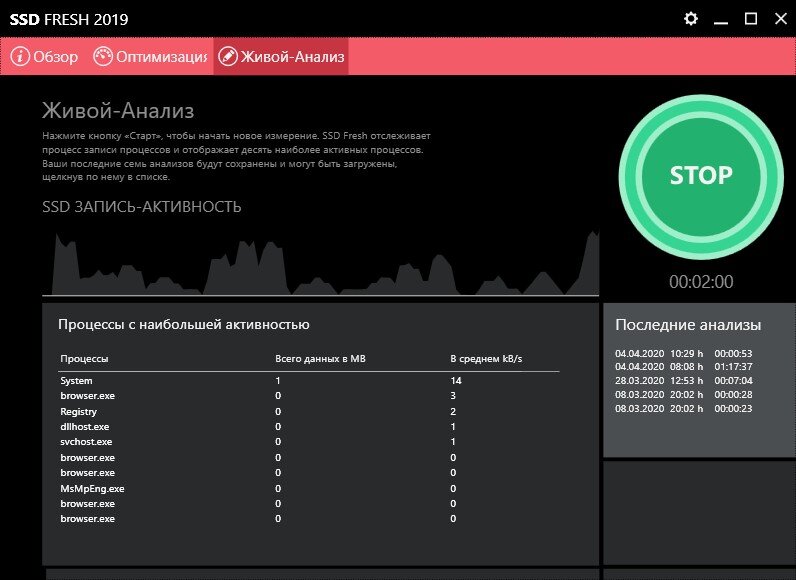796x580 pixels.
Task: Stop the measurement with the STOP button
Action: click(x=701, y=176)
